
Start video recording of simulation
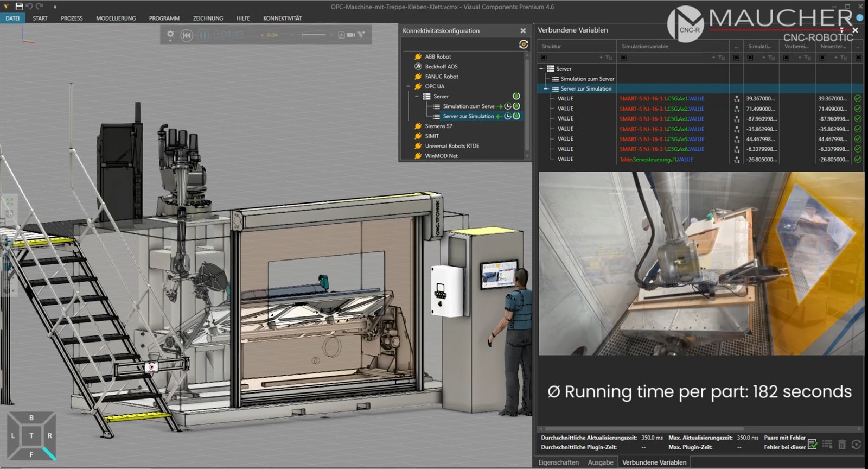tap(351, 35)
